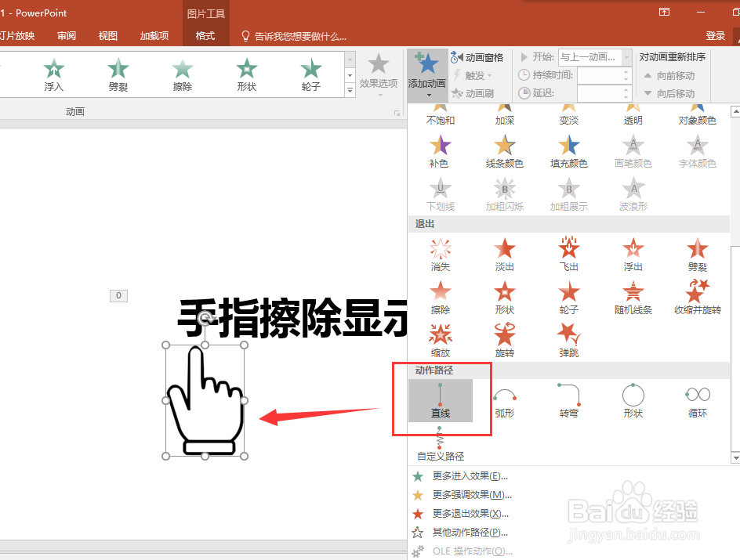Choose the 轮子 exit effect

(568, 298)
